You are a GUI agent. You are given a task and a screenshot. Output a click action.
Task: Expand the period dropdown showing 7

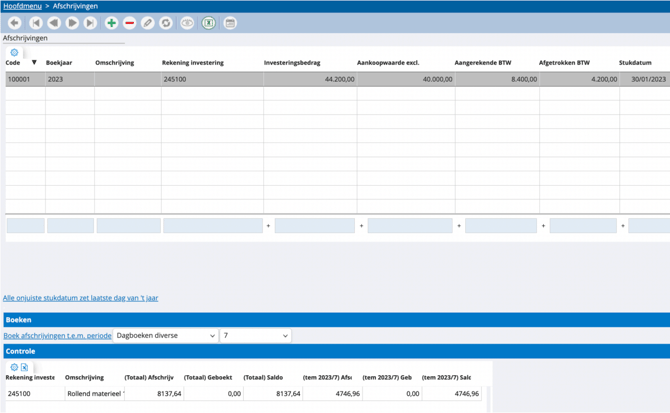pyautogui.click(x=255, y=336)
